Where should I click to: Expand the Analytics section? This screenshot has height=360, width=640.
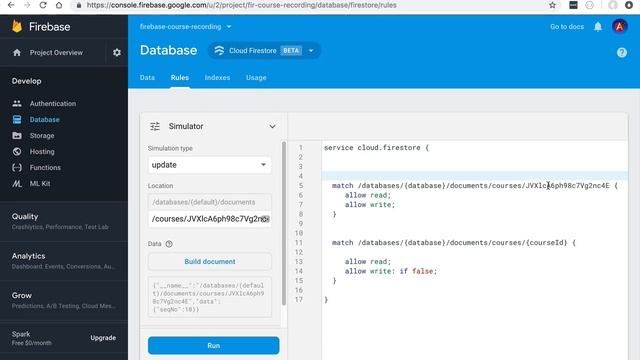click(64, 261)
